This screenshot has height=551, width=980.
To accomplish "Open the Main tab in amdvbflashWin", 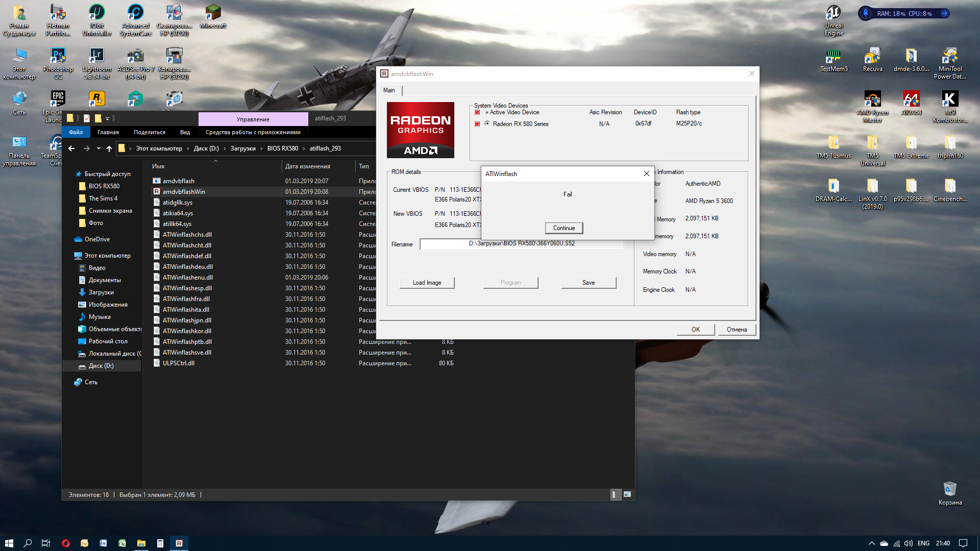I will 389,90.
